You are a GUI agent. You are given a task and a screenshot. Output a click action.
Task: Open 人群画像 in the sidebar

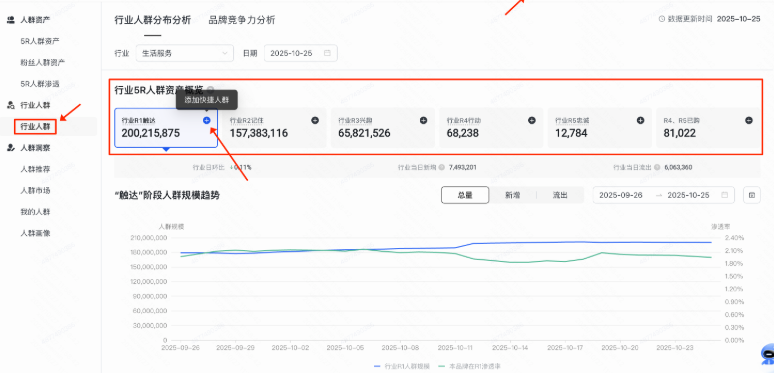(35, 233)
